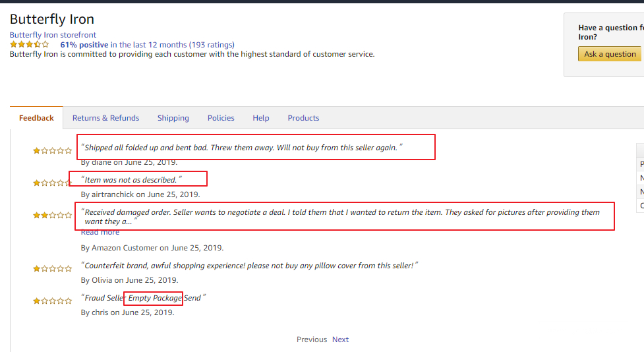This screenshot has height=352, width=644.
Task: Click the 61% positive rating link
Action: pyautogui.click(x=84, y=45)
